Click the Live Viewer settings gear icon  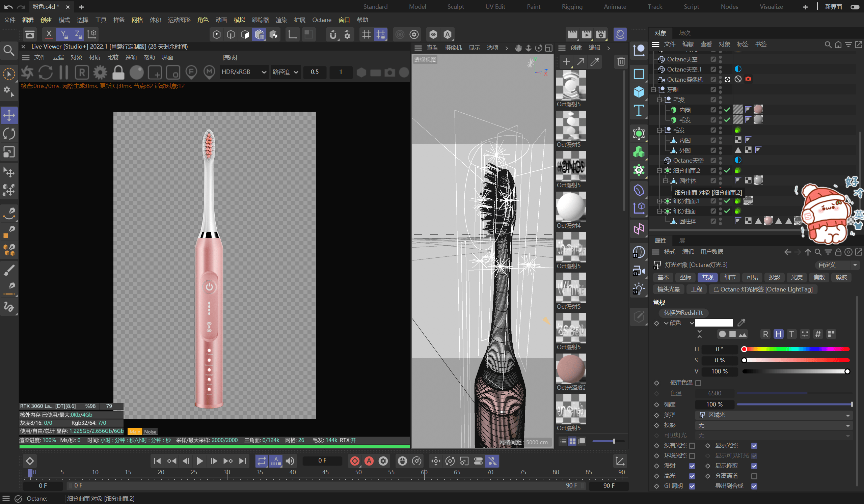[x=100, y=72]
